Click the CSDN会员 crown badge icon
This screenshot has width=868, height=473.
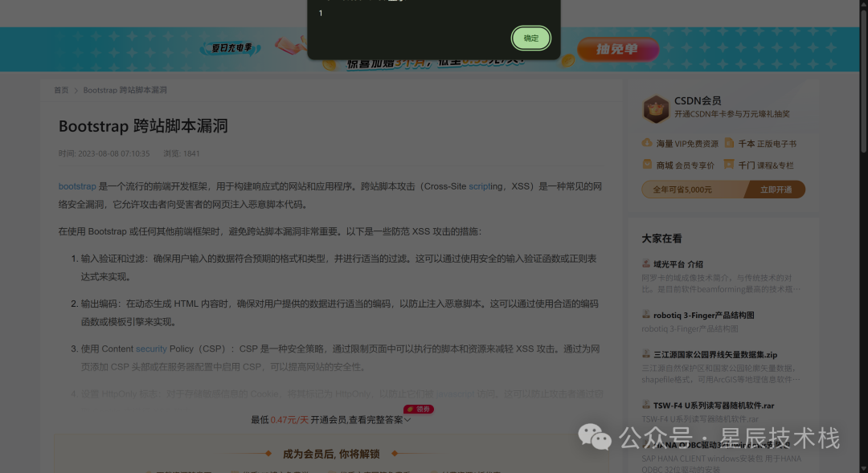pos(656,108)
